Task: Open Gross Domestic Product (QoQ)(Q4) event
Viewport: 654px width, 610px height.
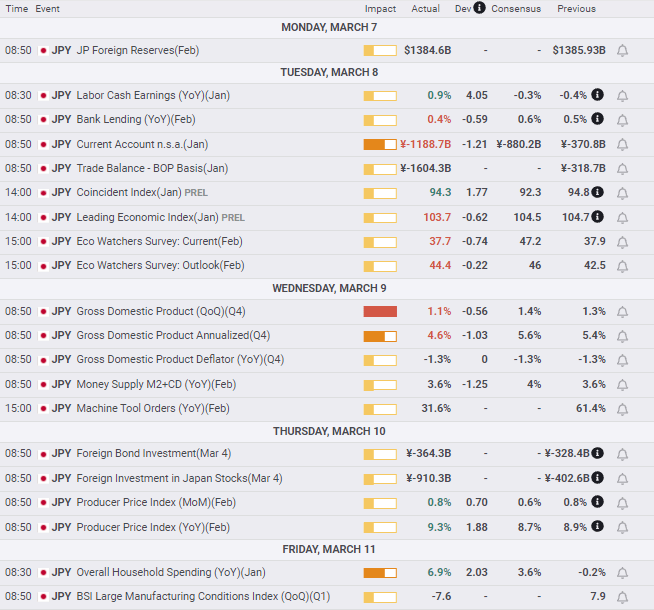Action: pyautogui.click(x=161, y=311)
